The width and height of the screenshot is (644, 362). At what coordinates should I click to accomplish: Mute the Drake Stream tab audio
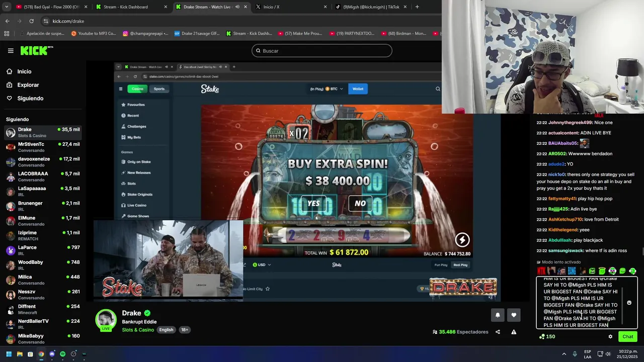(x=237, y=7)
